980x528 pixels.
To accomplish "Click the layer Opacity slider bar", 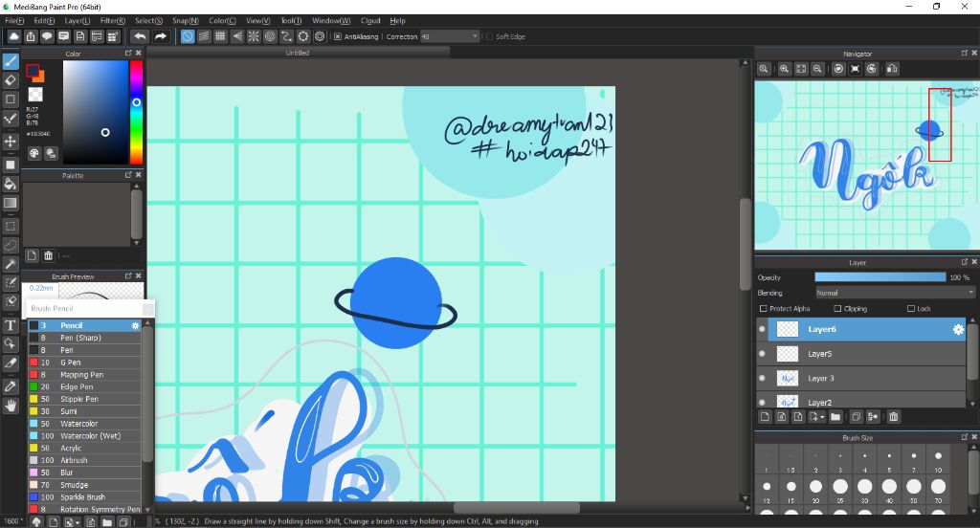I will pyautogui.click(x=880, y=277).
